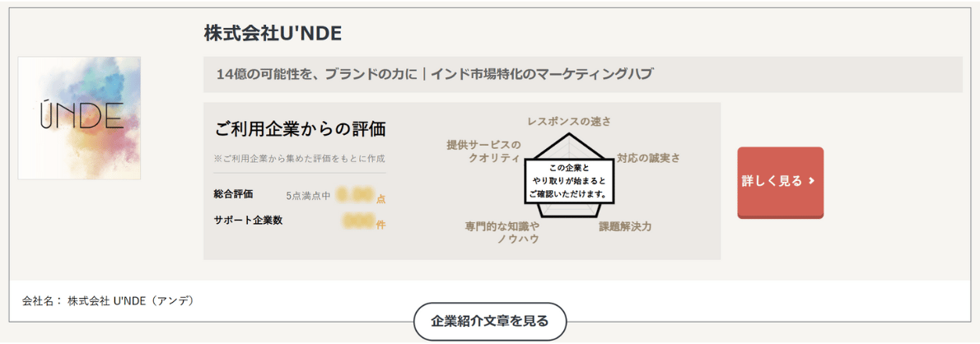Click the U'NDE company logo thumbnail
Viewport: 980px width, 344px height.
click(79, 118)
